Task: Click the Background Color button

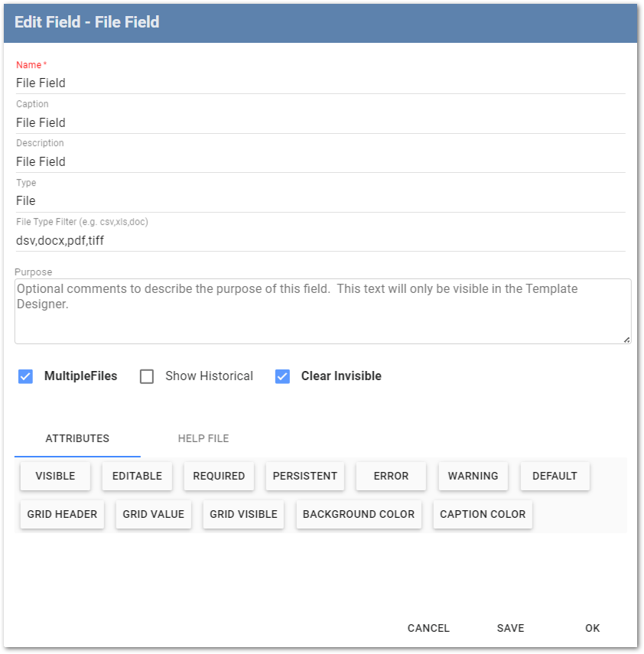Action: [x=359, y=514]
